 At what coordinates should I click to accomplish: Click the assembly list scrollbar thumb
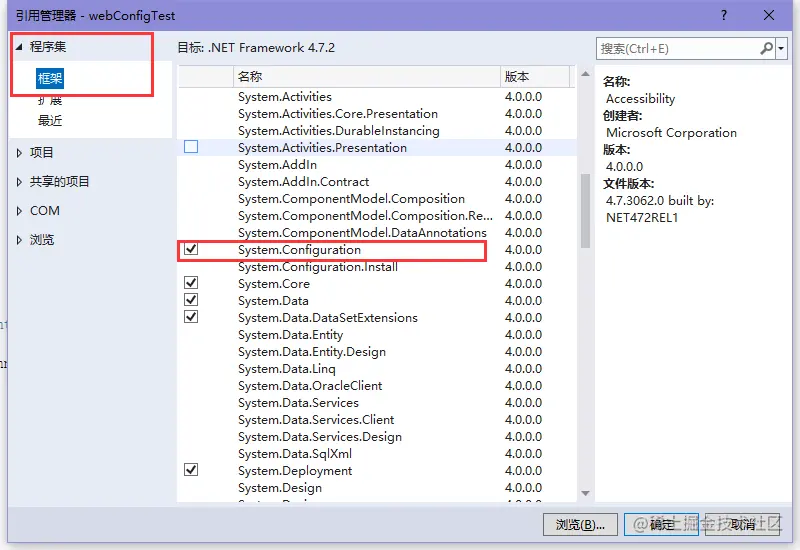585,211
